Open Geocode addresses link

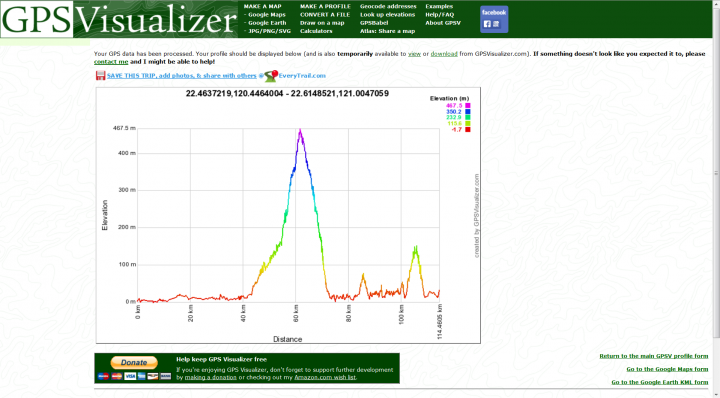coord(388,6)
